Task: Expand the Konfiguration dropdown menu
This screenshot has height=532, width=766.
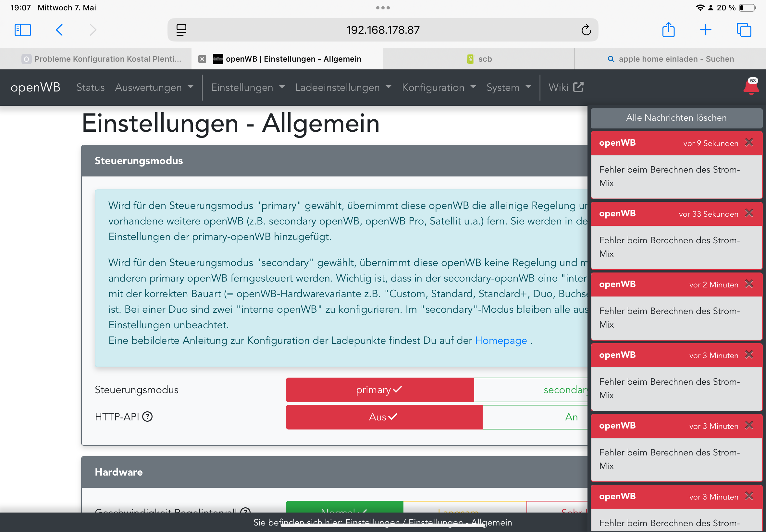Action: pyautogui.click(x=439, y=87)
